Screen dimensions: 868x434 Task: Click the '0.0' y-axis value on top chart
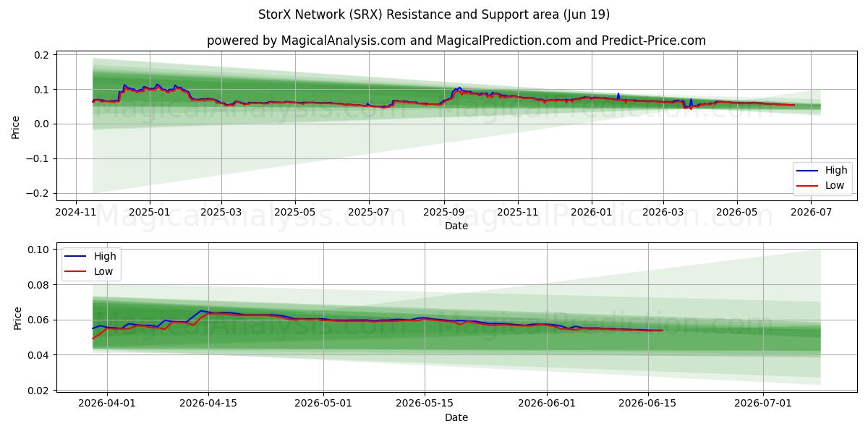pos(41,124)
